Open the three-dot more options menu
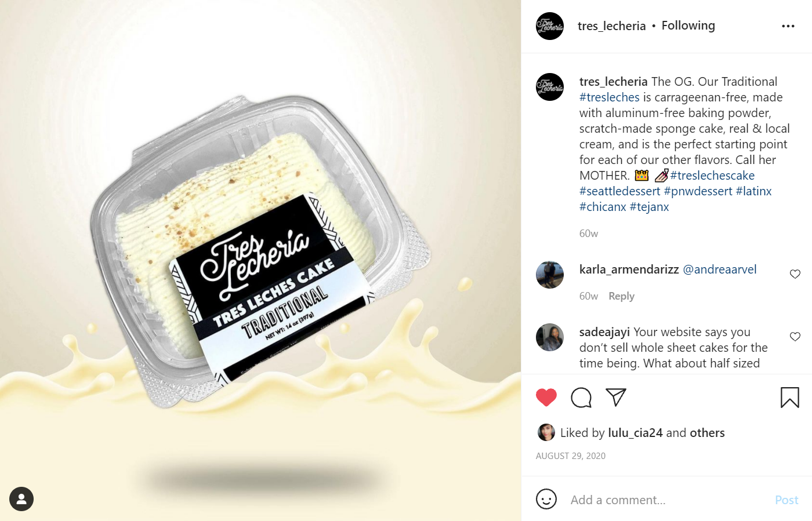Screen dimensions: 812x521 coord(788,26)
